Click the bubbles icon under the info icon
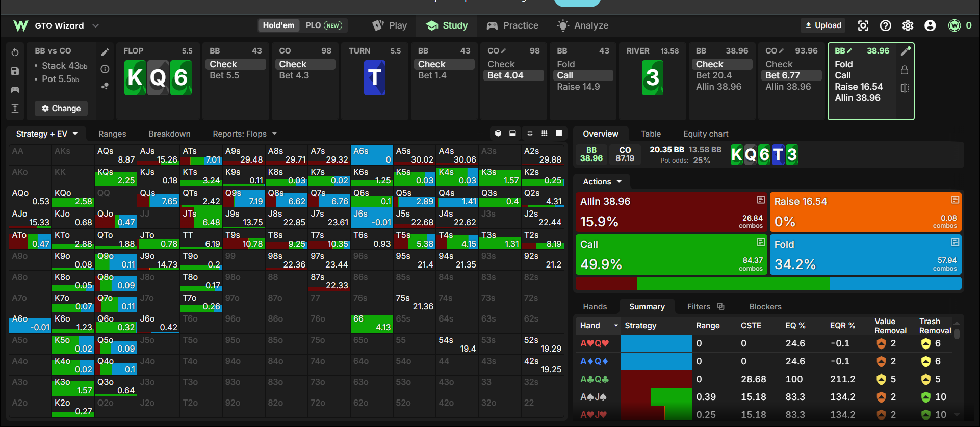This screenshot has width=980, height=427. click(105, 86)
